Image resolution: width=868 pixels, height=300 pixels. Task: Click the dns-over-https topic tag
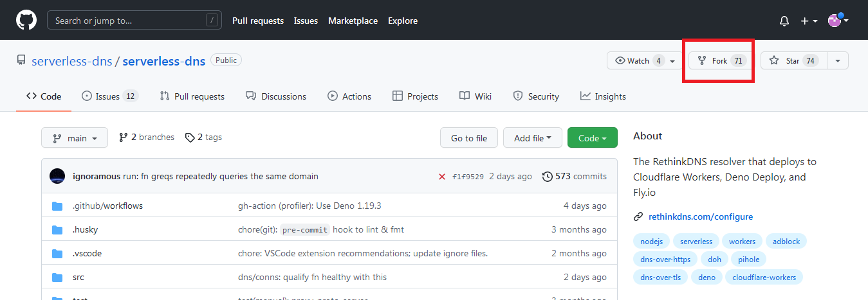click(x=665, y=260)
